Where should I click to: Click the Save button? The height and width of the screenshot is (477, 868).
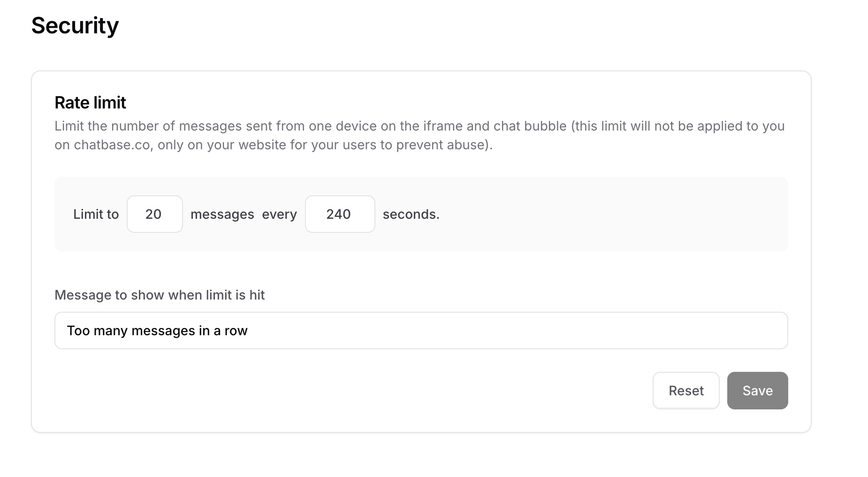coord(757,390)
